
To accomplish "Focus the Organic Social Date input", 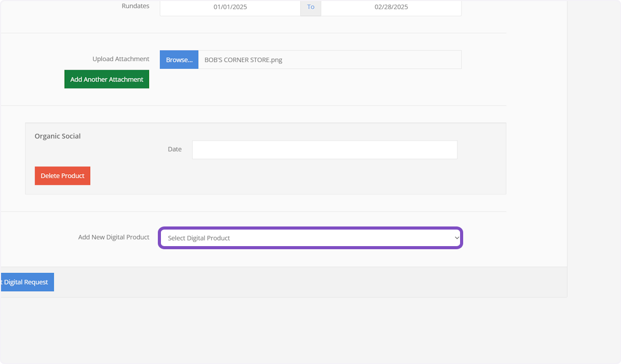I will (x=324, y=149).
